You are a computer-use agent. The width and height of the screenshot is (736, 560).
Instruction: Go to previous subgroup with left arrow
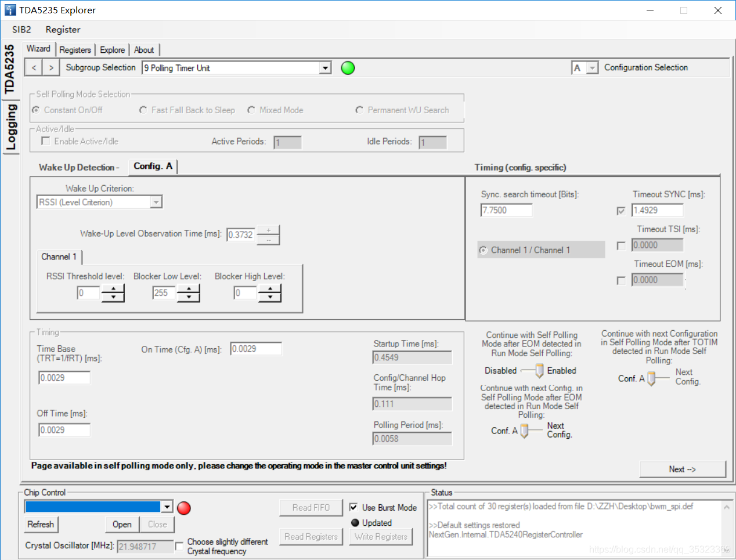pyautogui.click(x=34, y=68)
